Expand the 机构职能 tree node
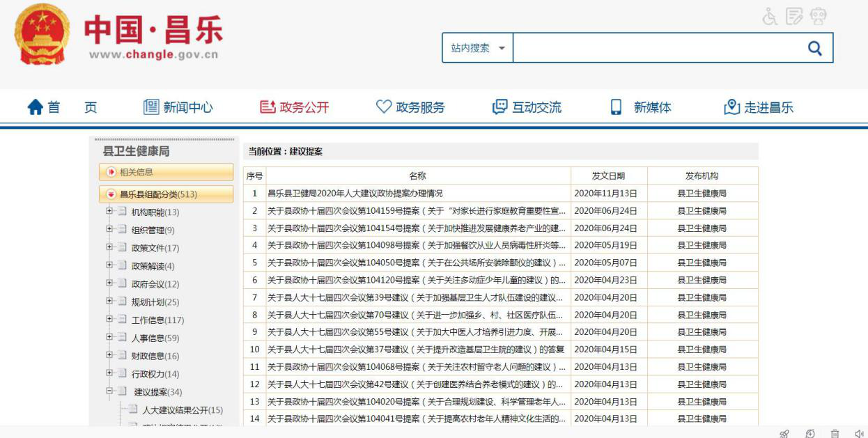This screenshot has height=438, width=868. (109, 212)
